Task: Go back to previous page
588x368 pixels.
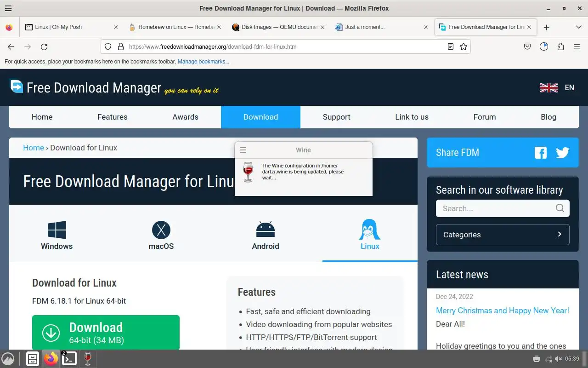Action: point(11,46)
